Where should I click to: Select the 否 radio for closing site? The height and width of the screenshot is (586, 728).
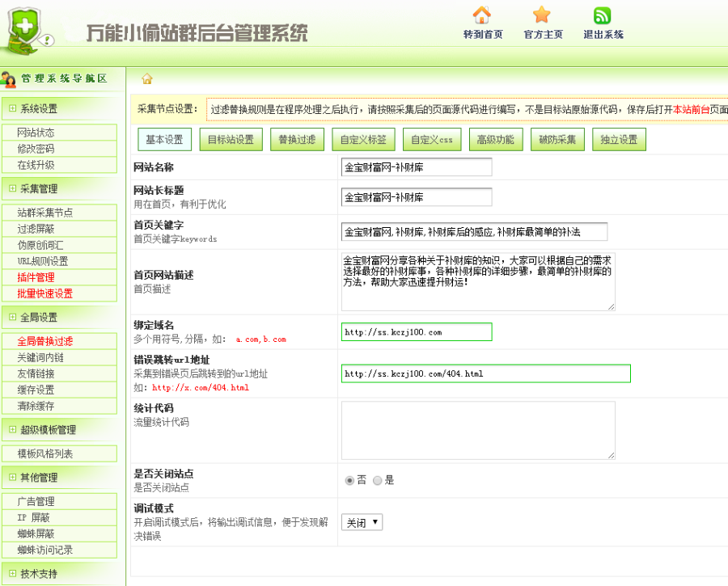(349, 480)
